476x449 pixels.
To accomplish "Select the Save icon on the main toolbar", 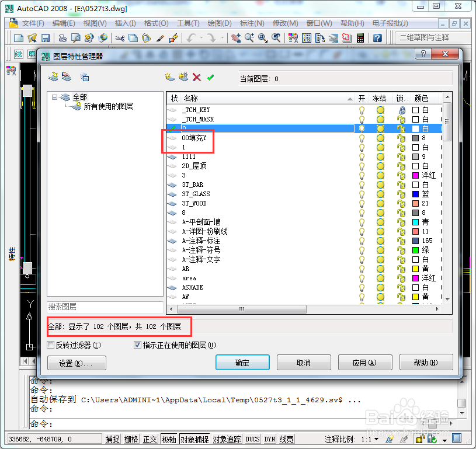I will point(46,37).
